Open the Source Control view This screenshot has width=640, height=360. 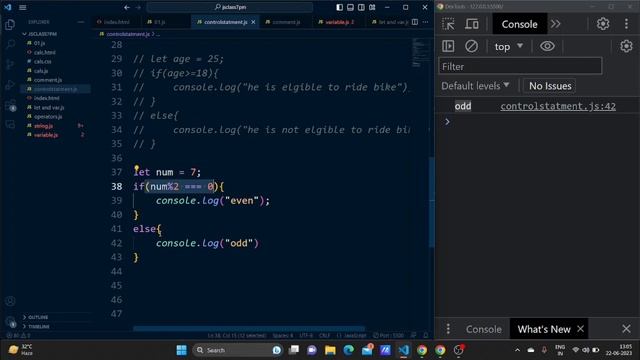tap(10, 64)
